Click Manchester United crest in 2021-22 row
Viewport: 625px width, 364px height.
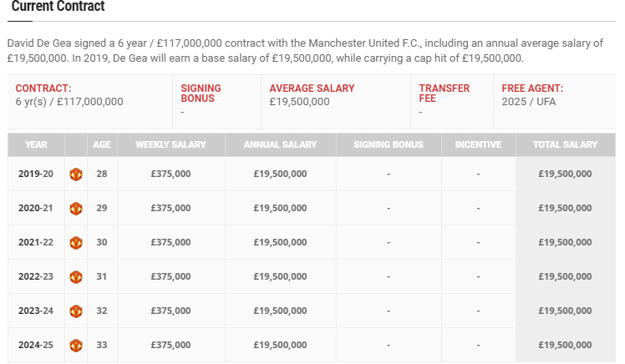(76, 243)
